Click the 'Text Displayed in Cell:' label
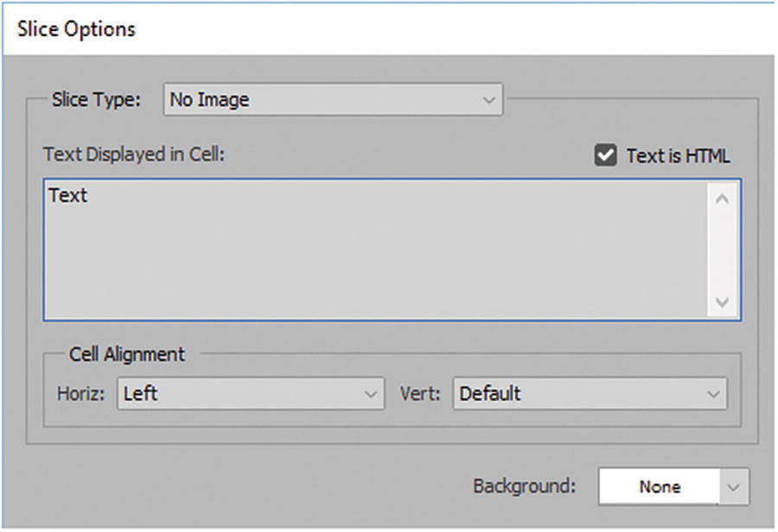This screenshot has height=532, width=778. point(134,155)
